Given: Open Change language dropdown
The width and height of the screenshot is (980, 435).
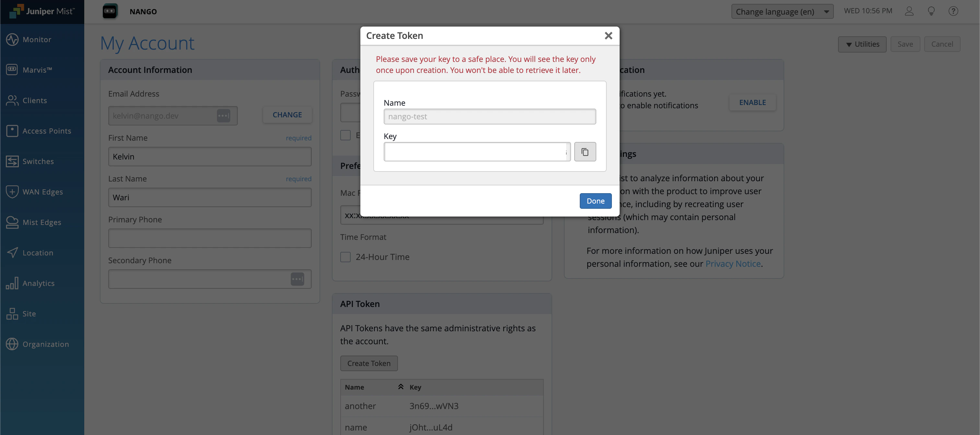Looking at the screenshot, I should click(x=782, y=11).
